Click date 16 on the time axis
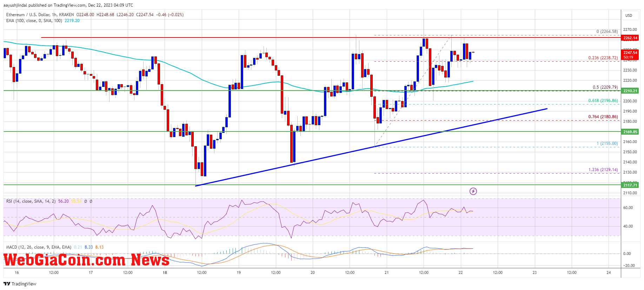The height and width of the screenshot is (290, 644). [17, 272]
